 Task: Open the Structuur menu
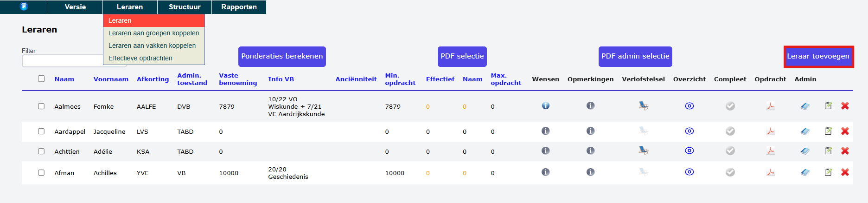tap(185, 7)
